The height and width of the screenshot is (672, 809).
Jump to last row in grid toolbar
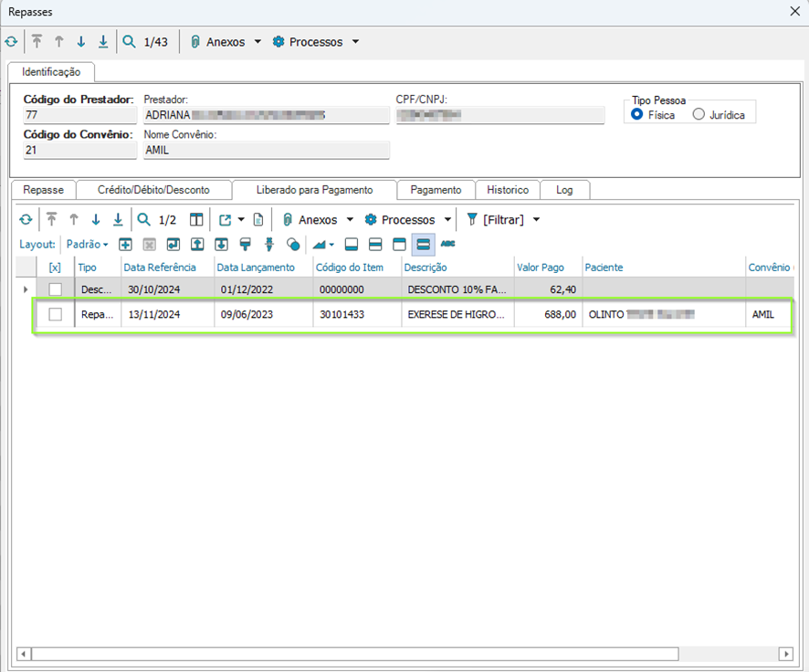118,219
